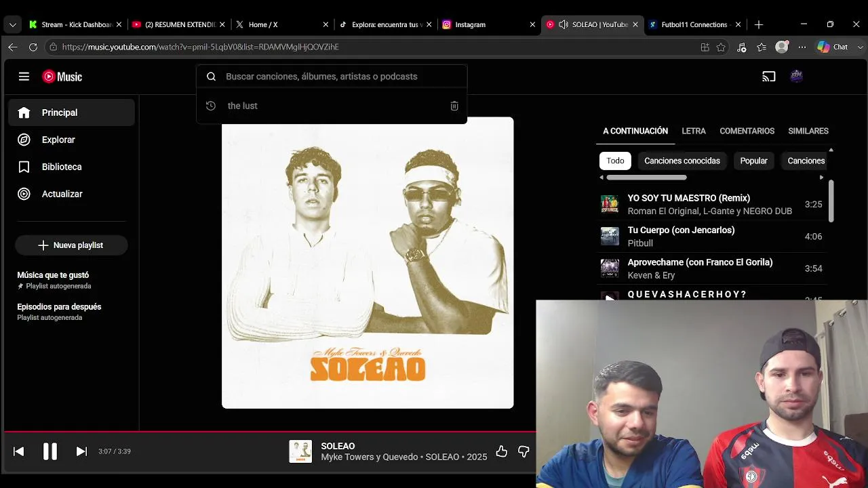Screen dimensions: 868x488
Task: Like the song SOLEAO
Action: pyautogui.click(x=502, y=451)
